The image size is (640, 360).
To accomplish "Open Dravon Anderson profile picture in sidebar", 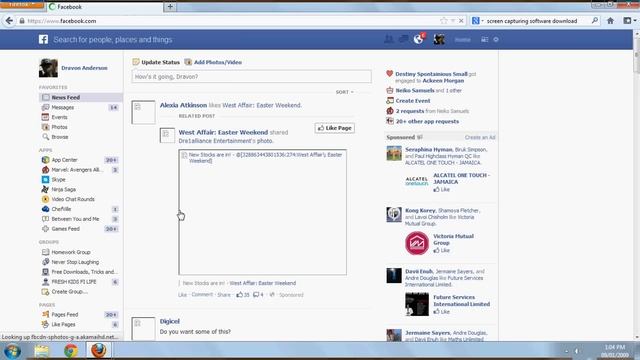I will (48, 68).
